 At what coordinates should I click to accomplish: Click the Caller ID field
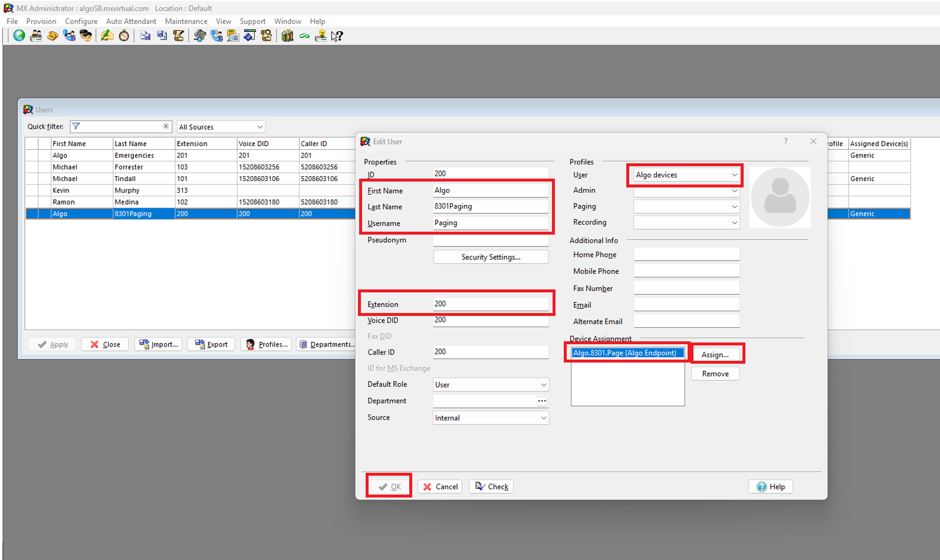click(491, 352)
